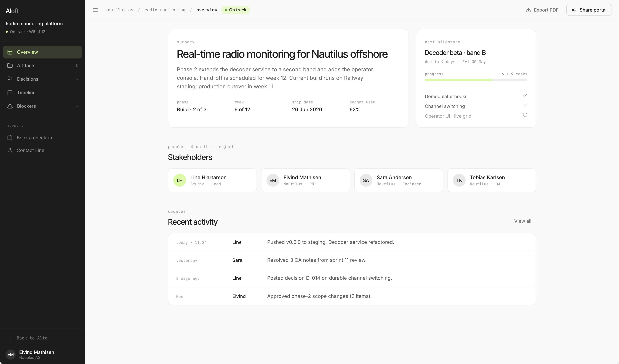Open Sara Andersen stakeholder card
The width and height of the screenshot is (619, 364).
click(398, 180)
